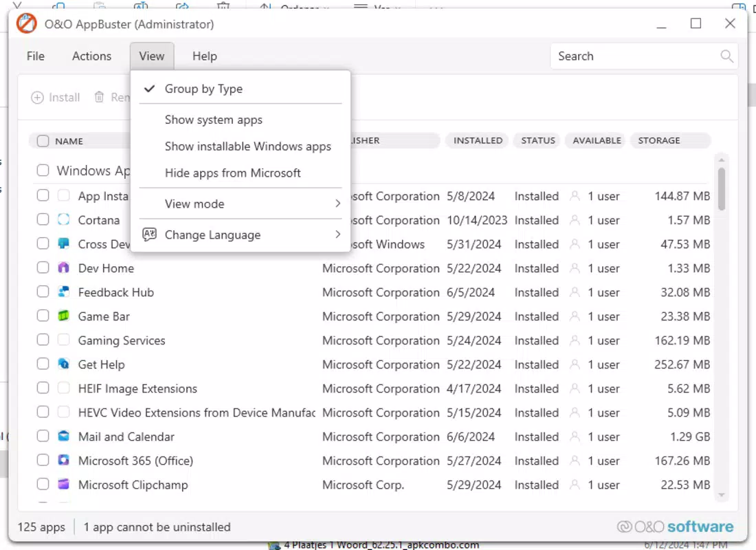
Task: Expand the View mode submenu
Action: pyautogui.click(x=241, y=203)
